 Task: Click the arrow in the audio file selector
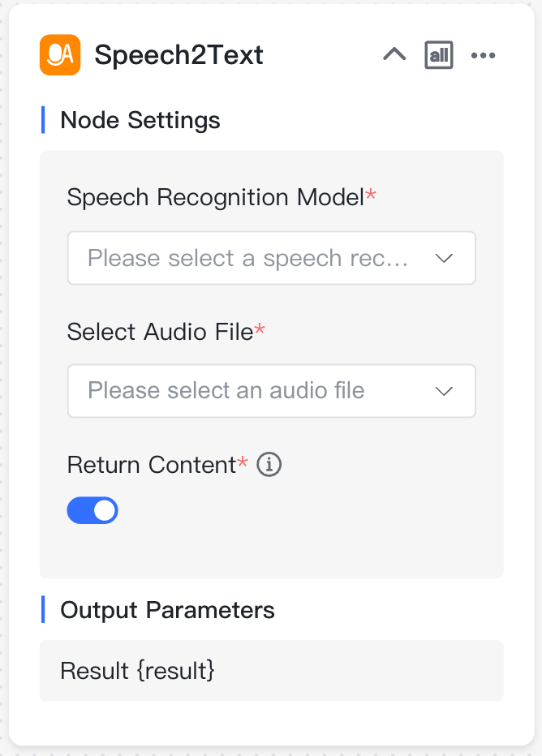444,391
